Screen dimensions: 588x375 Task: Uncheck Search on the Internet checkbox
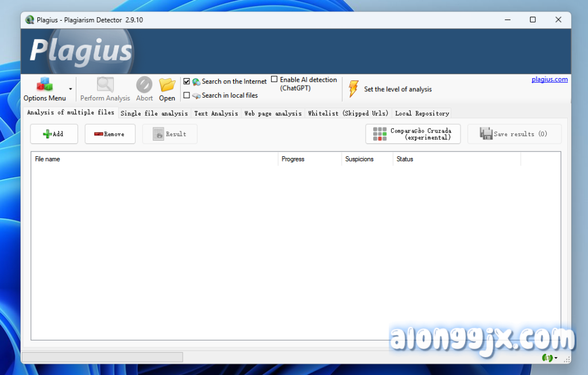187,82
